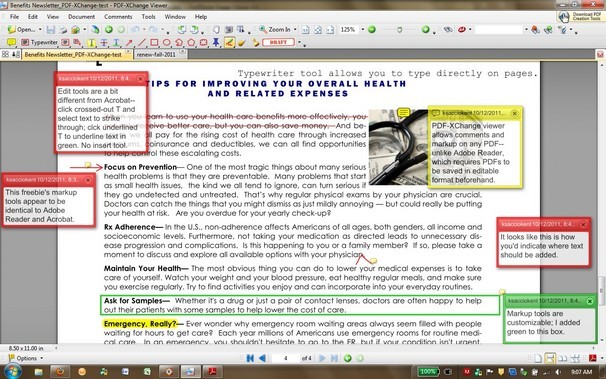This screenshot has width=606, height=379.
Task: Click the Options button
Action: 26,358
